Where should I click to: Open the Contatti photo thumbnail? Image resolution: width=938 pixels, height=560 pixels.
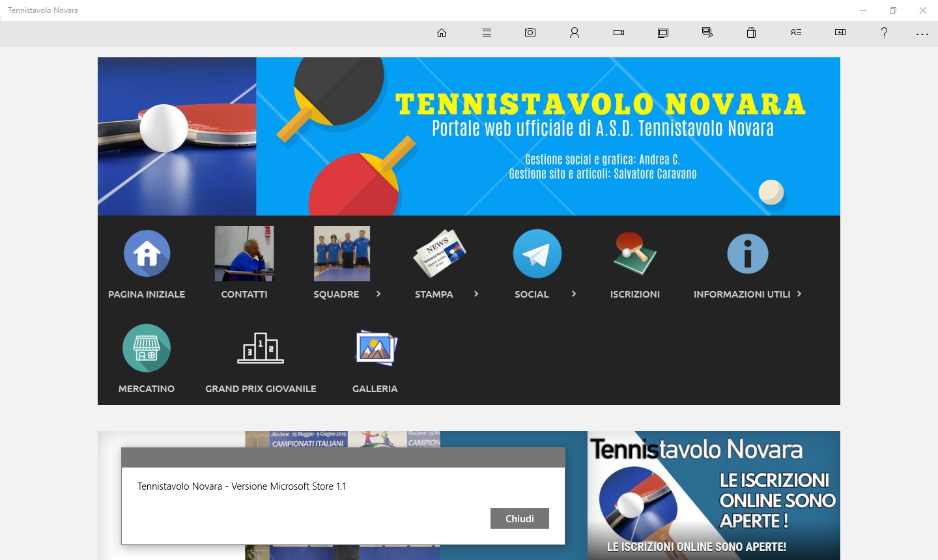click(244, 253)
